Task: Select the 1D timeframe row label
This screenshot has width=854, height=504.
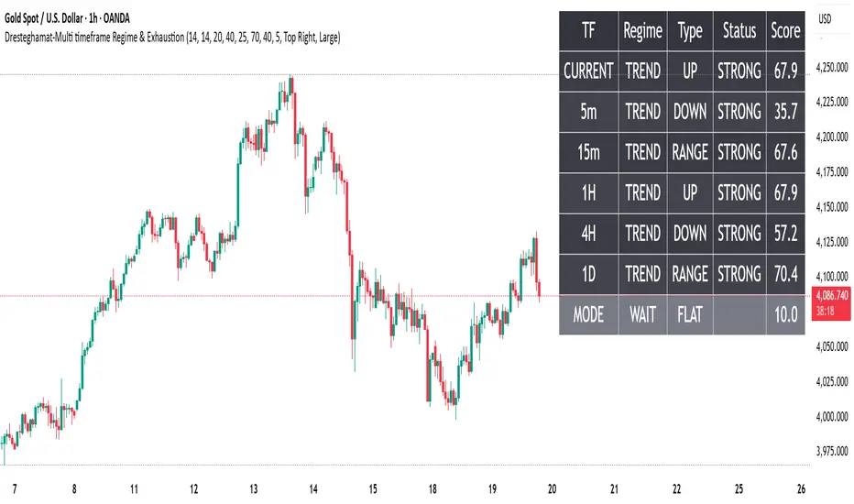Action: click(x=588, y=274)
